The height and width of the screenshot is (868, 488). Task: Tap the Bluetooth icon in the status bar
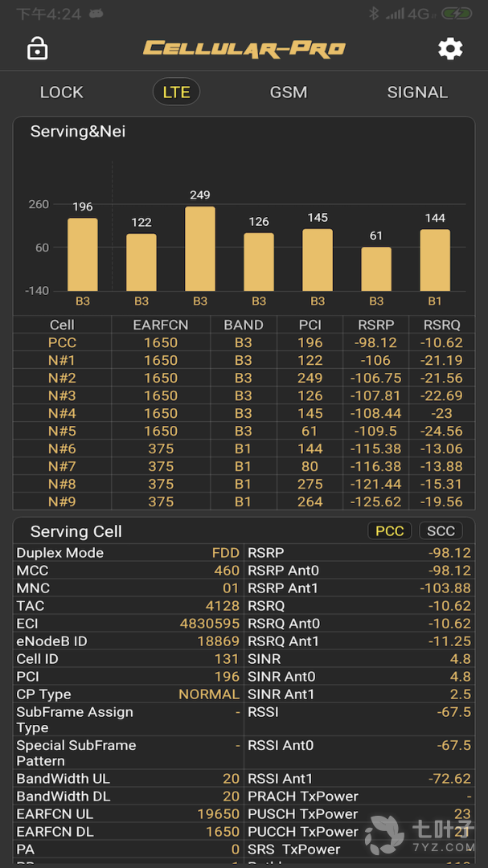(x=374, y=14)
